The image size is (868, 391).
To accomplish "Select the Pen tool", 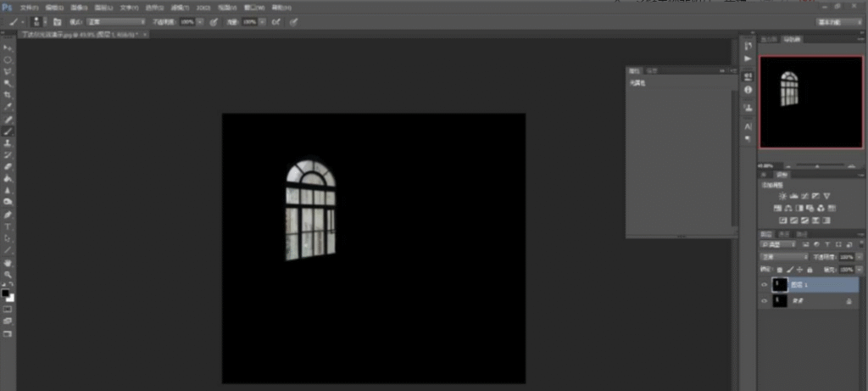I will click(8, 215).
